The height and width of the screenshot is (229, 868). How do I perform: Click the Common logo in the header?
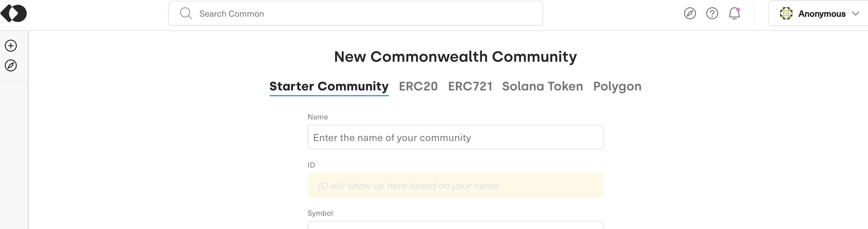point(14,14)
